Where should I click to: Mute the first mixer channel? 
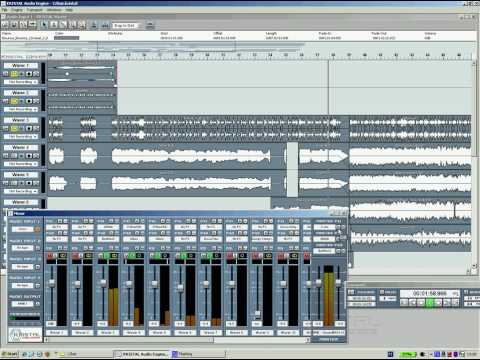(x=50, y=256)
